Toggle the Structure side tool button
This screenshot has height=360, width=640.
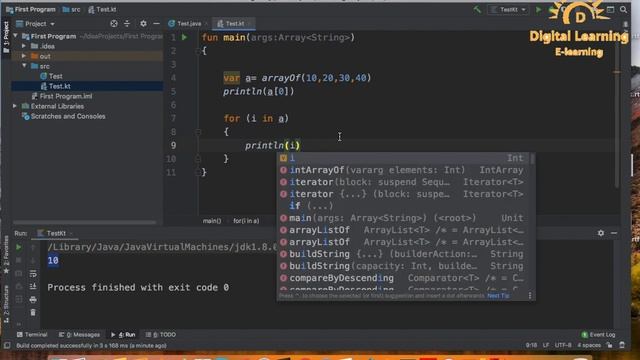coord(6,304)
